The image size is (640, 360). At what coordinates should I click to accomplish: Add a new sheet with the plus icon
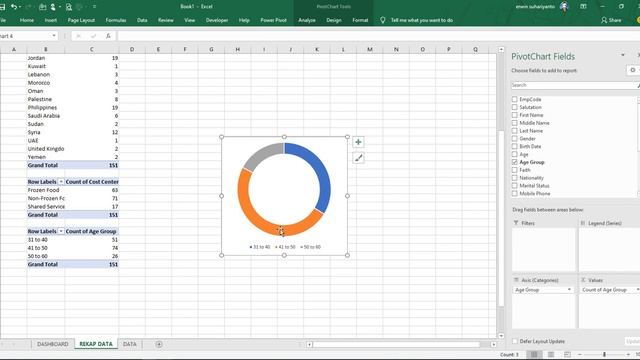click(159, 344)
